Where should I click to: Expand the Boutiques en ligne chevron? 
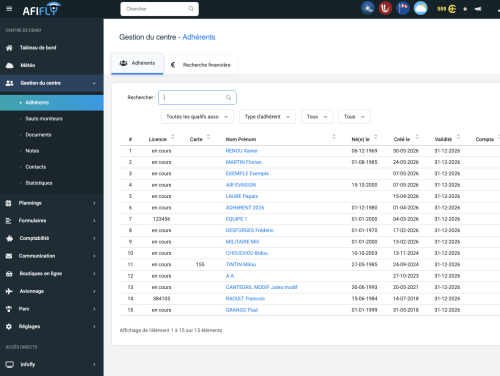pyautogui.click(x=94, y=274)
